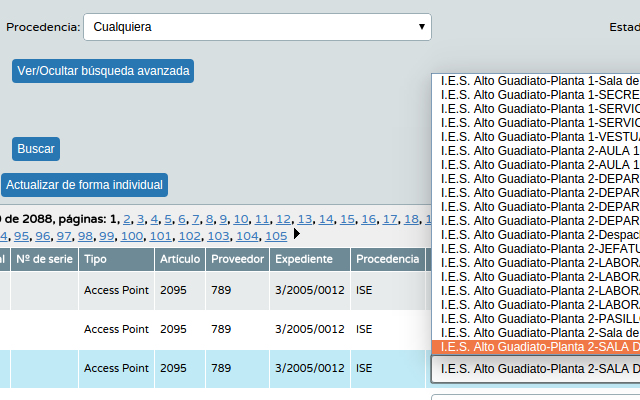
Task: Open results page 14
Action: (326, 219)
